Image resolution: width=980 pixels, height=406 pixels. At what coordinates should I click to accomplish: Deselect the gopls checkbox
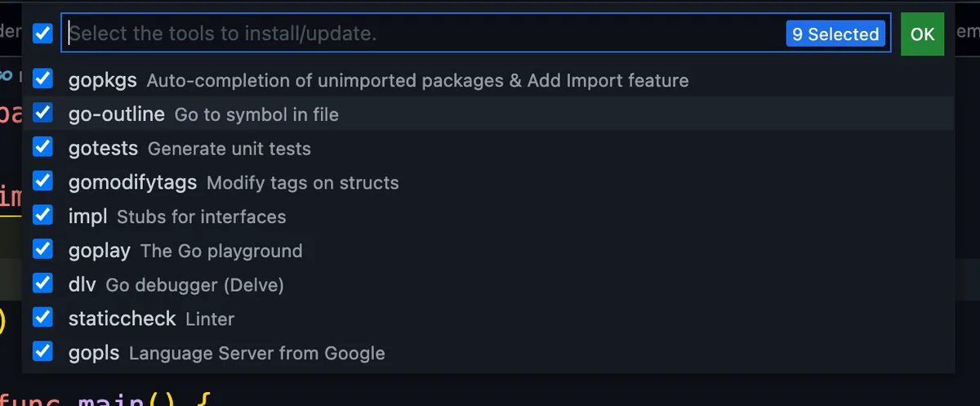pyautogui.click(x=42, y=352)
